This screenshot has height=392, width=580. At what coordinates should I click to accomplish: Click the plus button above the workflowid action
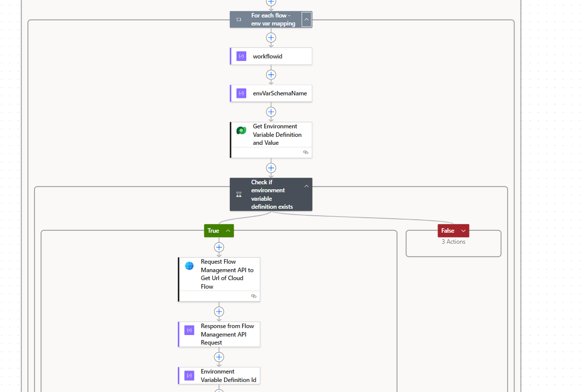(271, 37)
